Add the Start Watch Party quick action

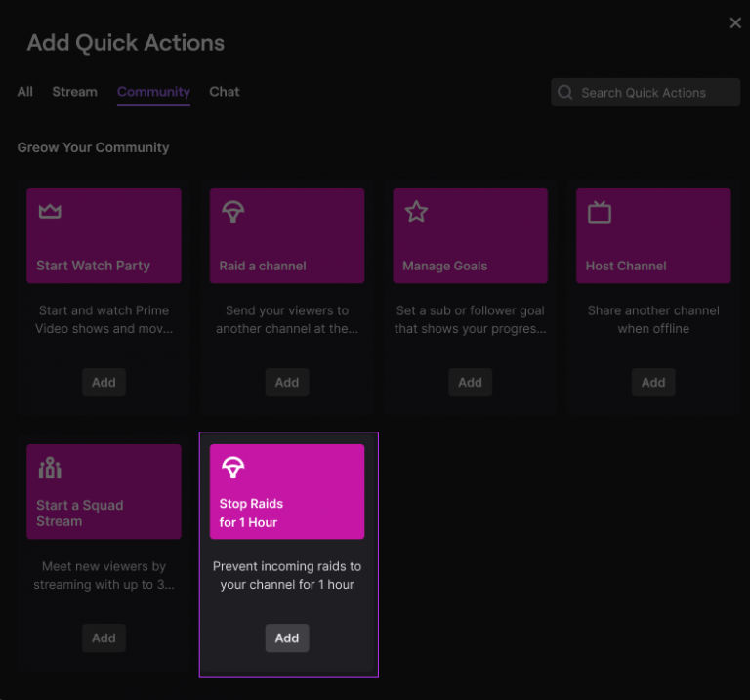point(104,383)
